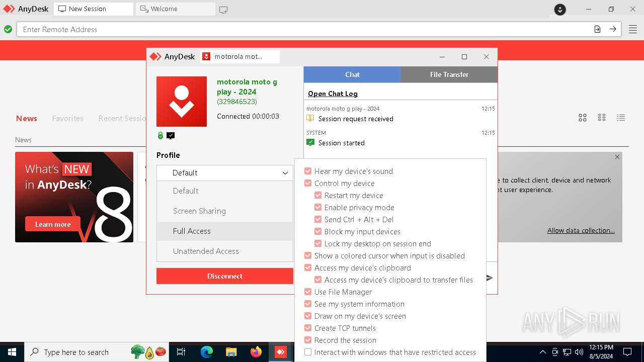644x362 pixels.
Task: Toggle Block my input devices
Action: tap(318, 231)
